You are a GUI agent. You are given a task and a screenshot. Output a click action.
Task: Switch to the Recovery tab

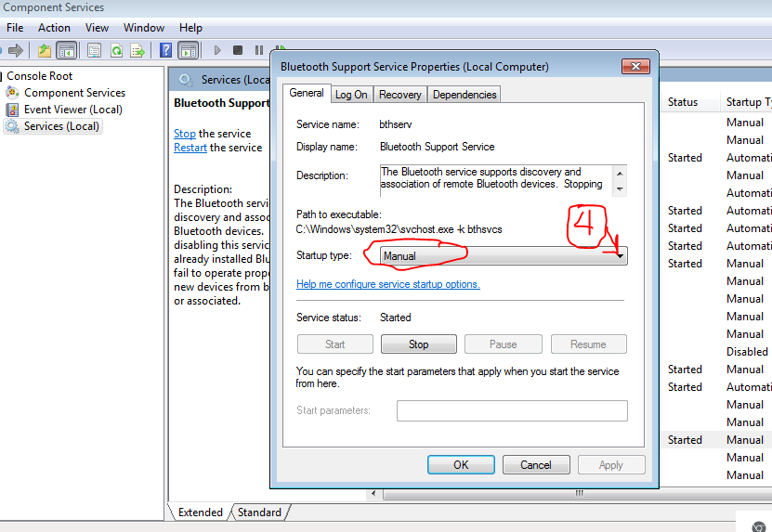pyautogui.click(x=399, y=95)
